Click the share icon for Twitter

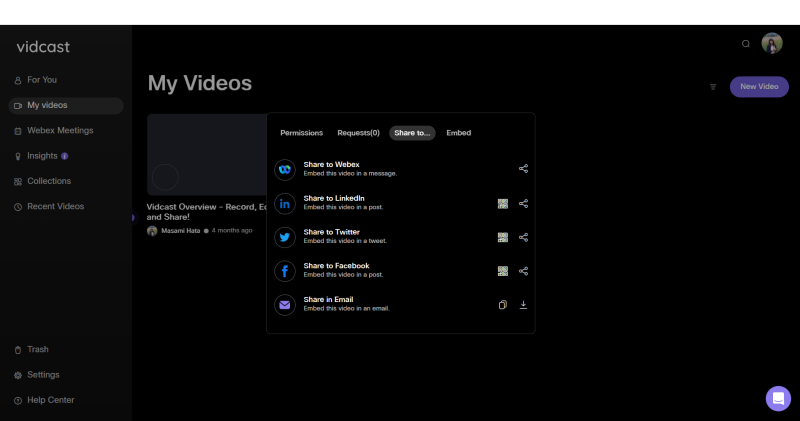[523, 237]
